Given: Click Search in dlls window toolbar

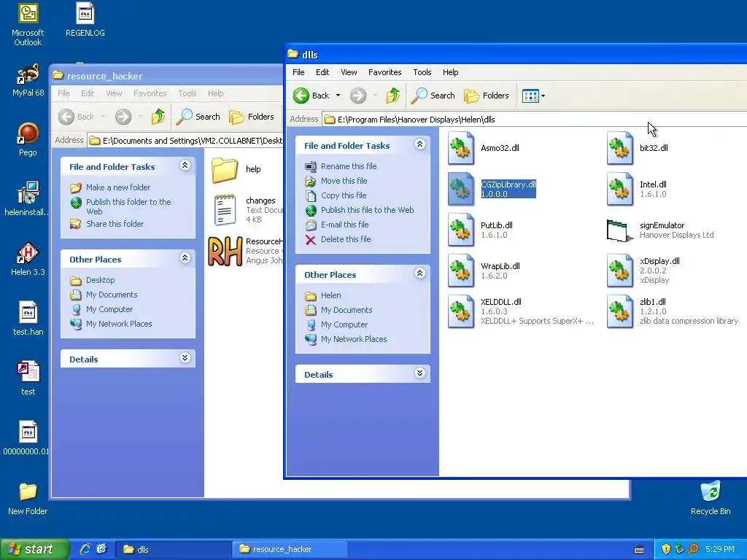Looking at the screenshot, I should [433, 96].
